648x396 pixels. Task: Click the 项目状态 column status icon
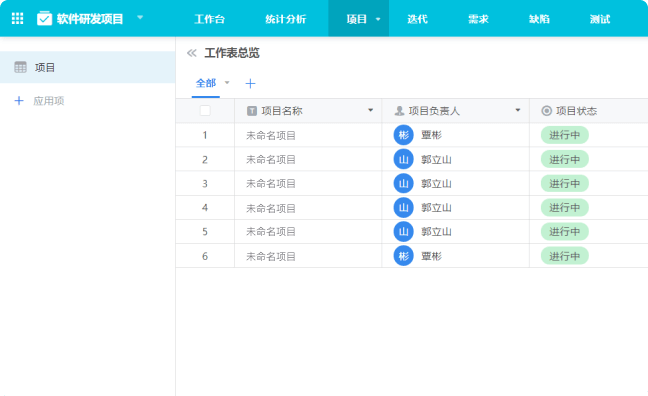click(546, 111)
